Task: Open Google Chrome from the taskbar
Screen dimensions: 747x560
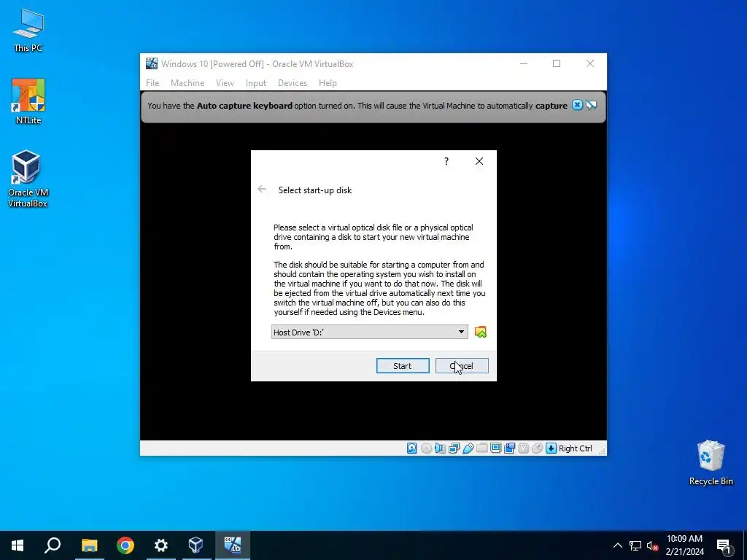Action: (x=125, y=545)
